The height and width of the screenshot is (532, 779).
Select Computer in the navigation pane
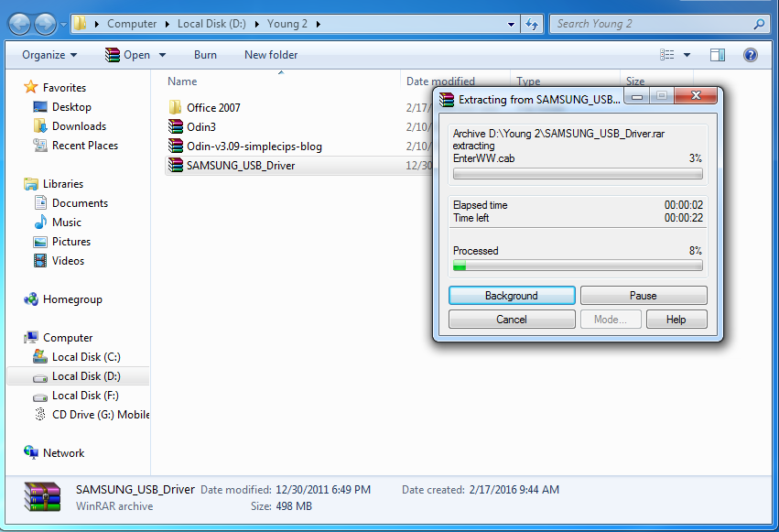coord(68,338)
